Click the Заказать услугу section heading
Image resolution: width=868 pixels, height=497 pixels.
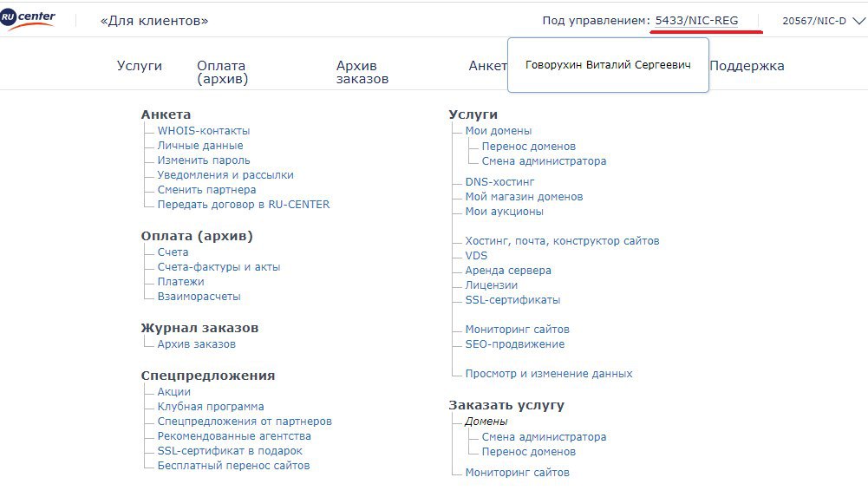coord(506,405)
